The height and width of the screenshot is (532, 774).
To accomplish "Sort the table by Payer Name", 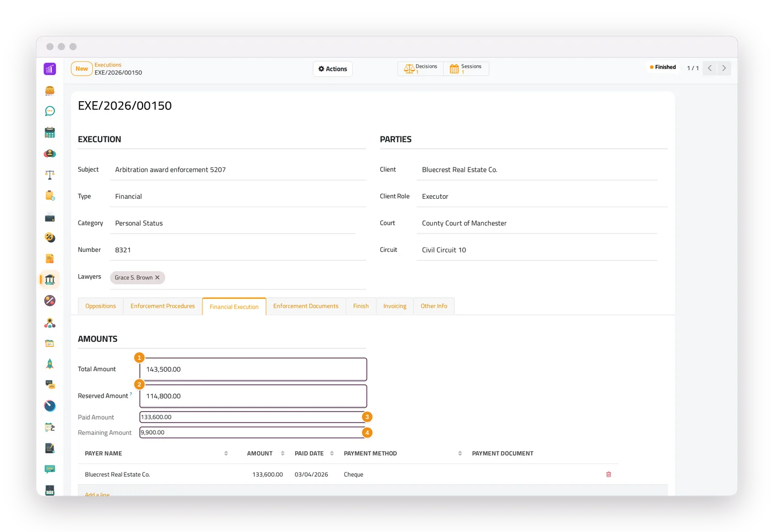I will (226, 454).
